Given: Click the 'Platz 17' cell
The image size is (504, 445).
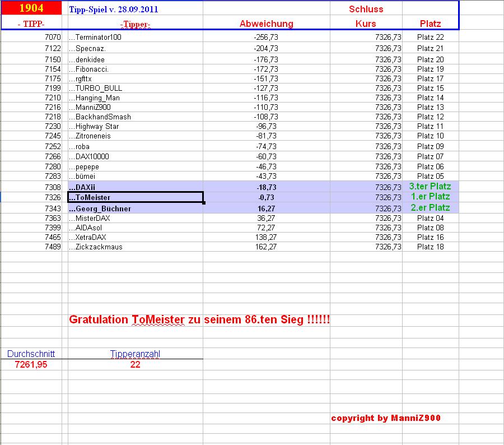Looking at the screenshot, I should point(431,79).
